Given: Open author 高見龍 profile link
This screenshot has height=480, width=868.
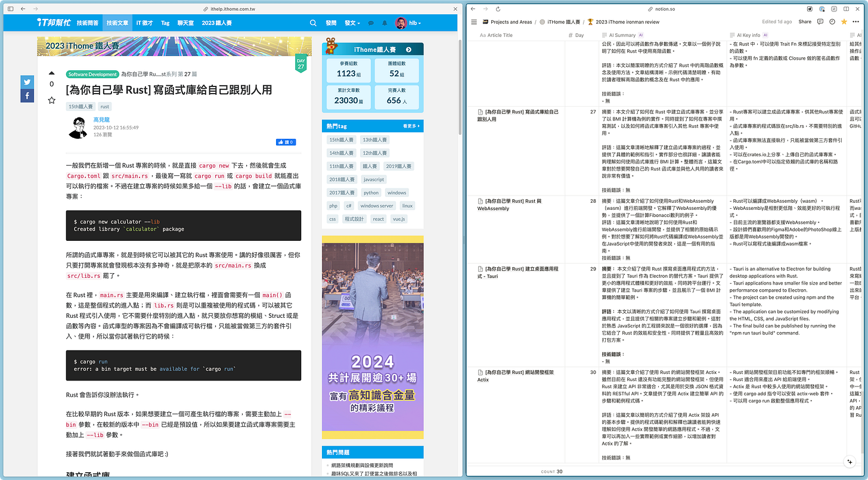Looking at the screenshot, I should 102,119.
